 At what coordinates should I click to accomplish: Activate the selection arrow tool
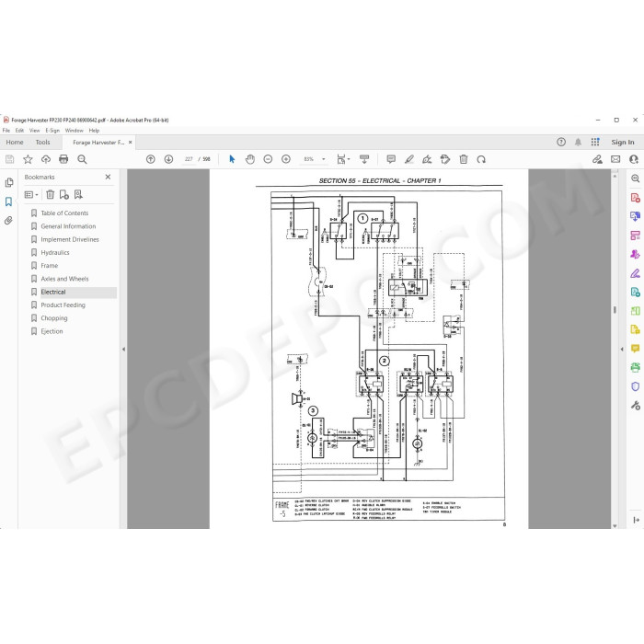(x=232, y=159)
